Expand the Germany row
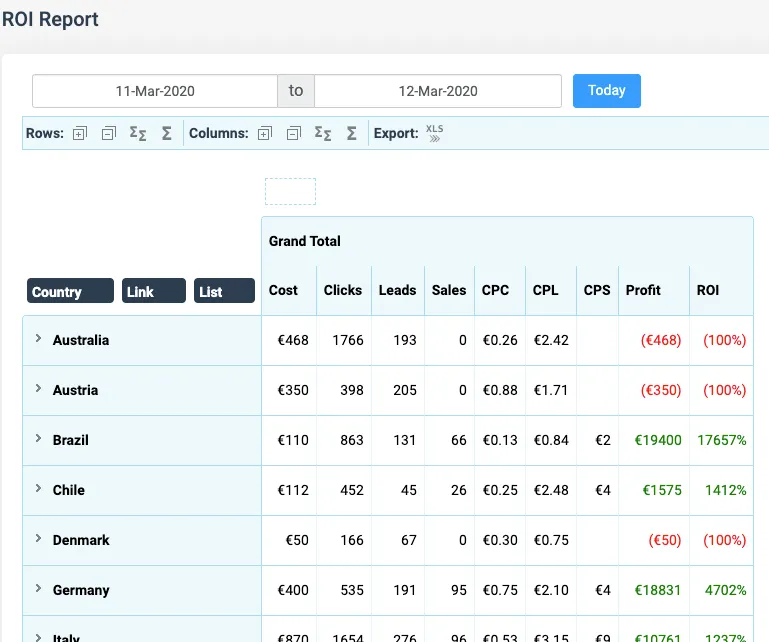The width and height of the screenshot is (769, 642). (x=38, y=589)
